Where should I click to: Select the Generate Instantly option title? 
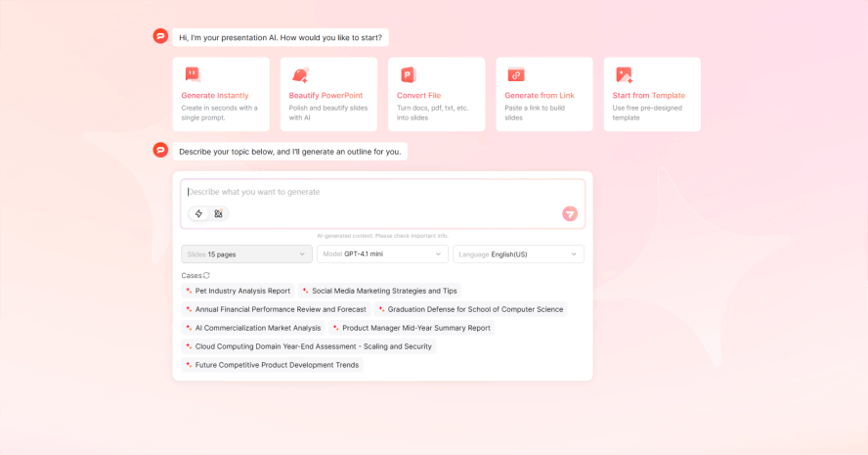(215, 96)
